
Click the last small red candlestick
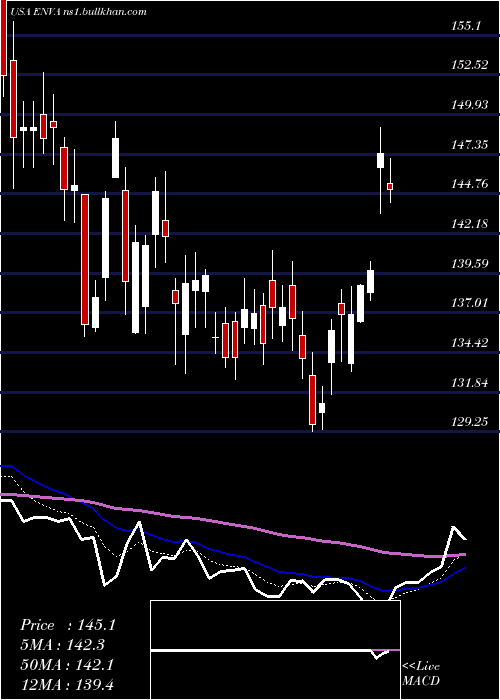coord(390,186)
